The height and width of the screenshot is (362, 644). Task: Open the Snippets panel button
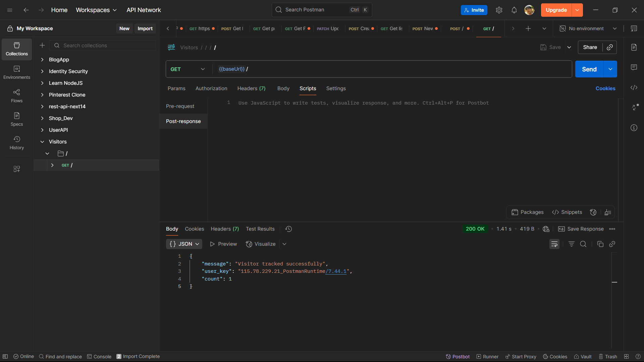567,212
